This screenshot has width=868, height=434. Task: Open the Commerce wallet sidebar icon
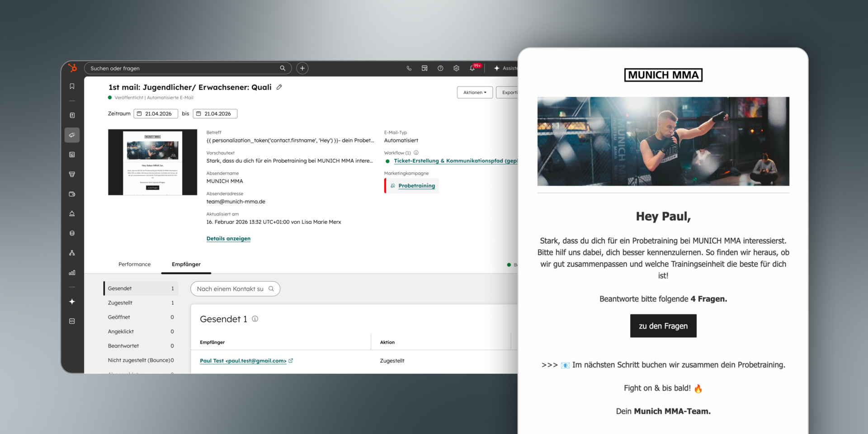(72, 194)
